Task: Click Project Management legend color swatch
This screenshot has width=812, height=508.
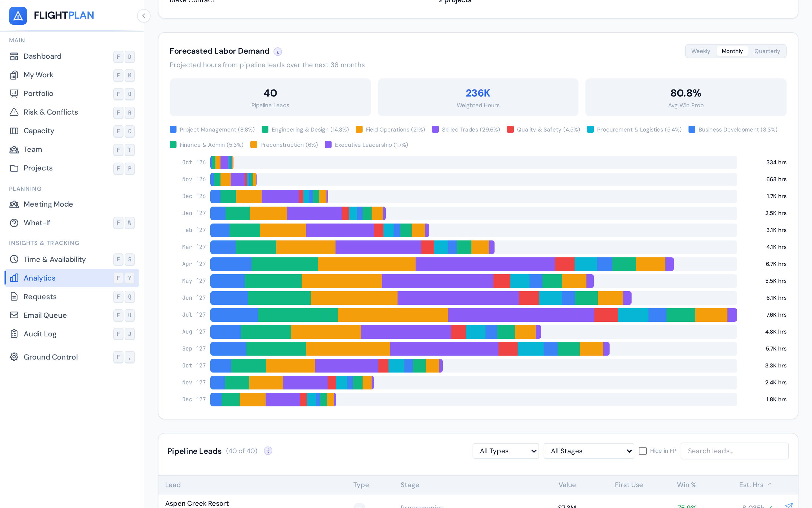Action: [x=173, y=129]
